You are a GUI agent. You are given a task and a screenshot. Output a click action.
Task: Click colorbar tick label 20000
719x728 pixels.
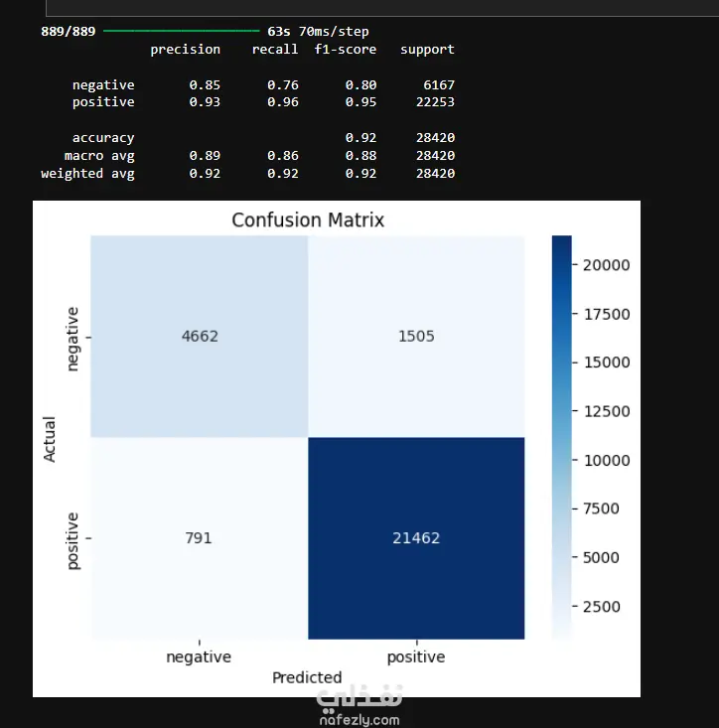click(x=606, y=265)
